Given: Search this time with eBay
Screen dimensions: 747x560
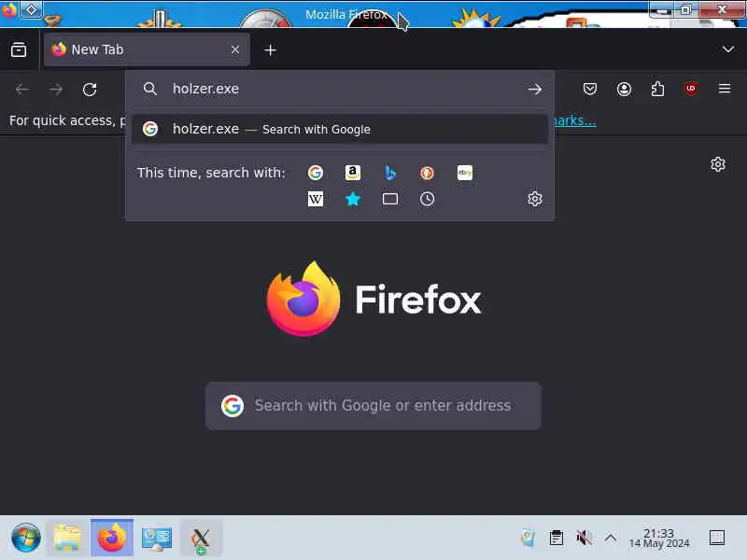Looking at the screenshot, I should (464, 173).
